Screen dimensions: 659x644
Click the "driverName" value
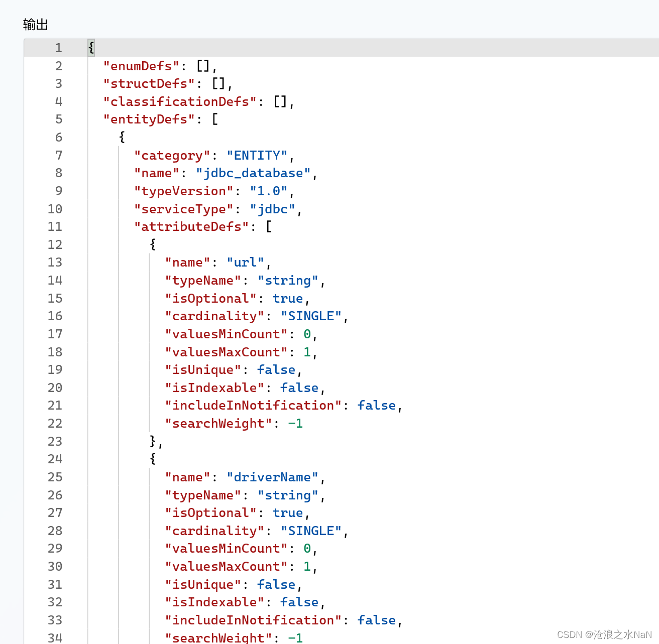point(273,477)
